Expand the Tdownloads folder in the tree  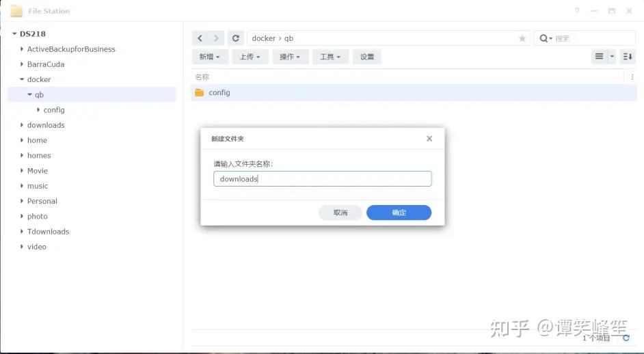[x=21, y=232]
